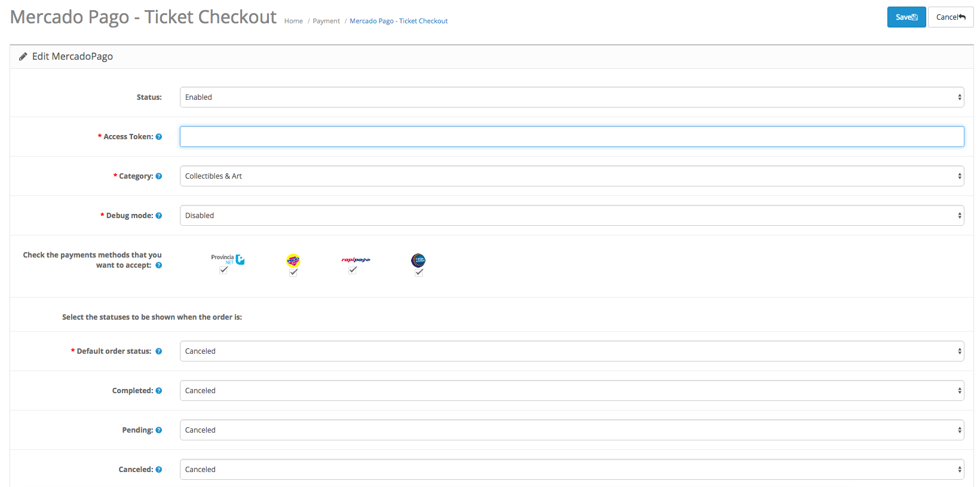Expand the Default order status dropdown
980x487 pixels.
tap(572, 351)
